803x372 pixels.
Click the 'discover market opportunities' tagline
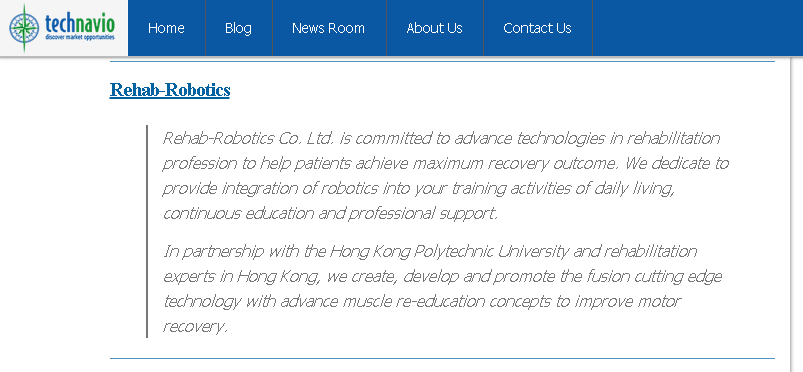(79, 37)
